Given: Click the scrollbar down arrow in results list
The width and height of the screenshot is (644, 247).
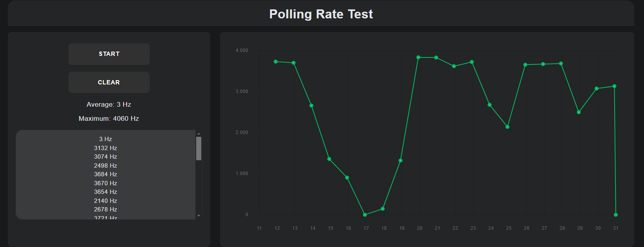Looking at the screenshot, I should pos(199,216).
